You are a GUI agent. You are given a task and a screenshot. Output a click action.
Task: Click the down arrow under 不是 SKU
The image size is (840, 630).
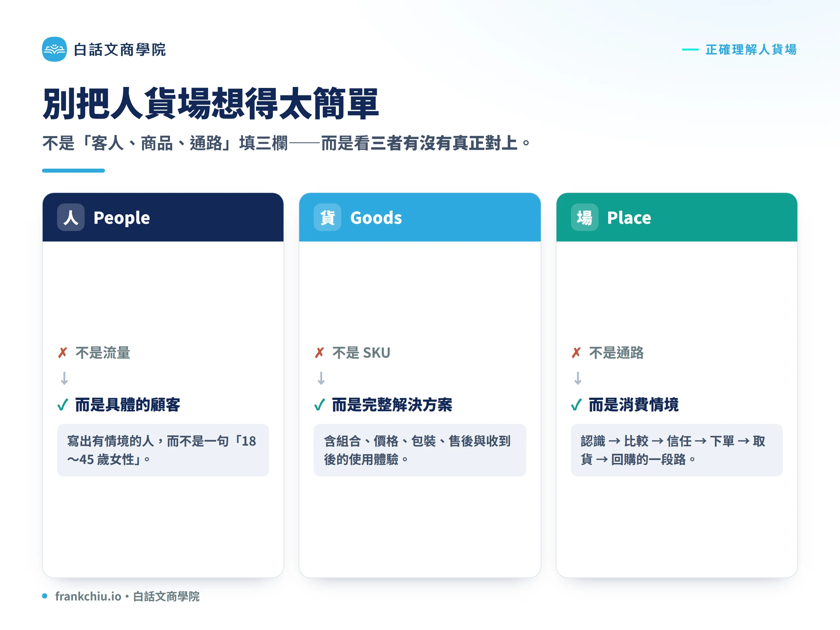pos(321,378)
